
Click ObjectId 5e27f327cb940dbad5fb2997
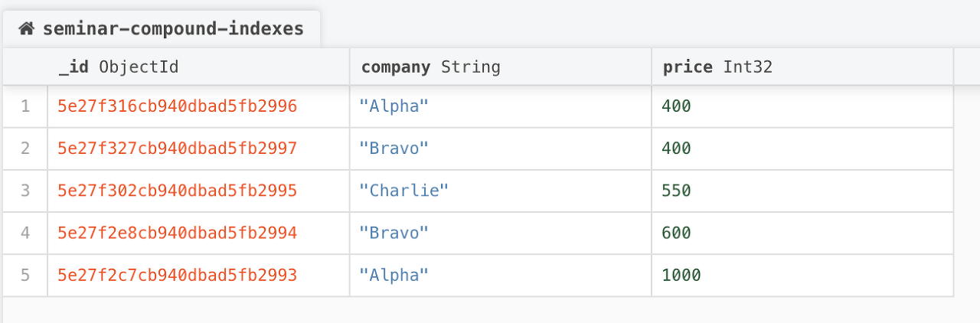[x=177, y=148]
